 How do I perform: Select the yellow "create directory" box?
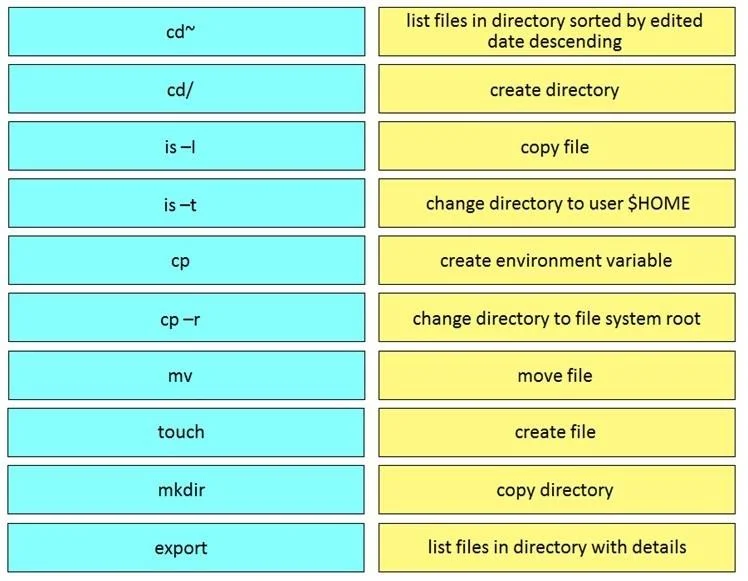[x=557, y=89]
